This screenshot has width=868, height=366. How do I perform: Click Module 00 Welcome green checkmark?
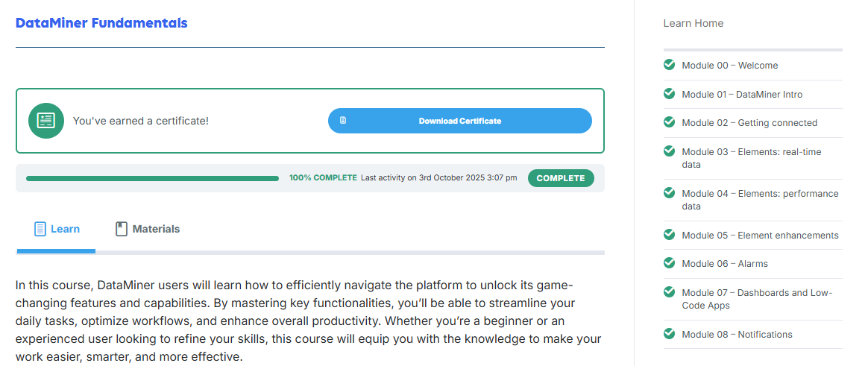pyautogui.click(x=670, y=65)
